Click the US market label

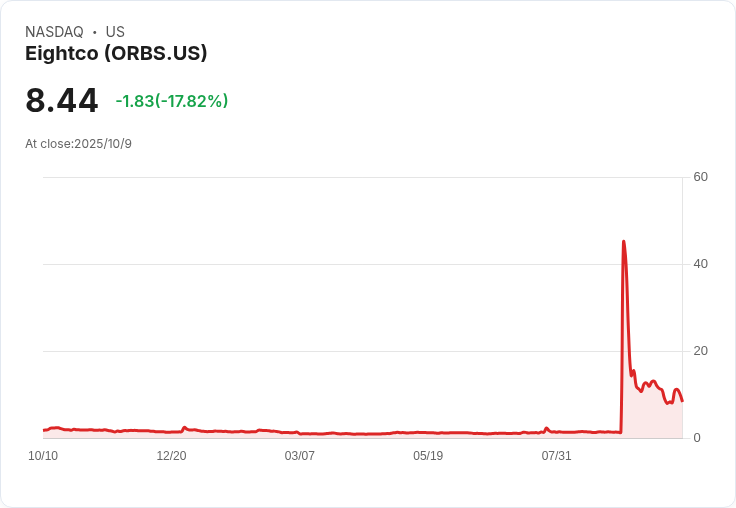pos(115,32)
